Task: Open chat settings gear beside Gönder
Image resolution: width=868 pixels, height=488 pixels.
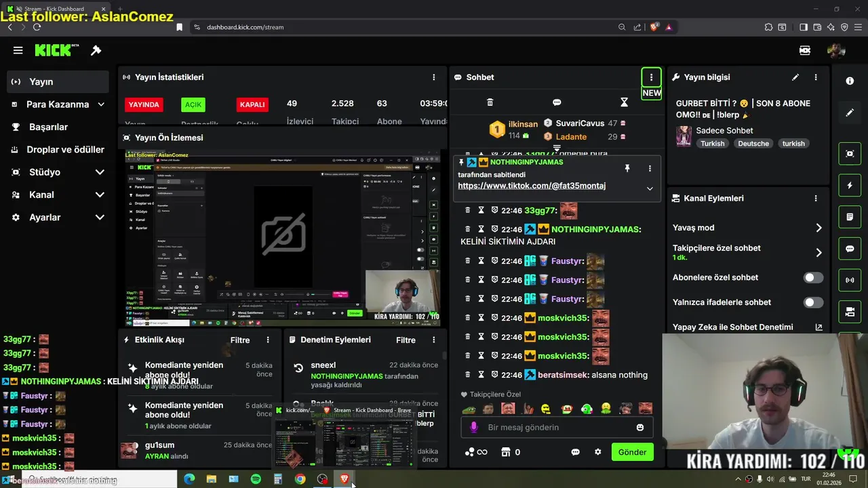Action: click(x=597, y=452)
